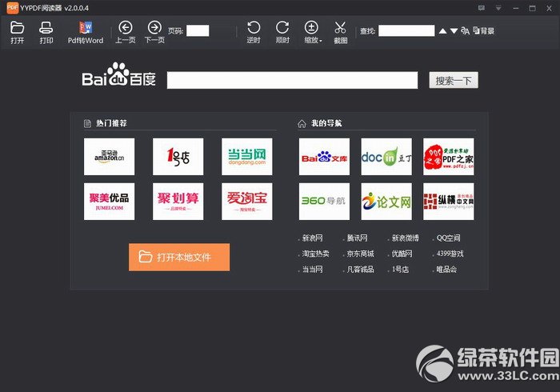
Task: Open the 聚美优品 tile
Action: 110,202
